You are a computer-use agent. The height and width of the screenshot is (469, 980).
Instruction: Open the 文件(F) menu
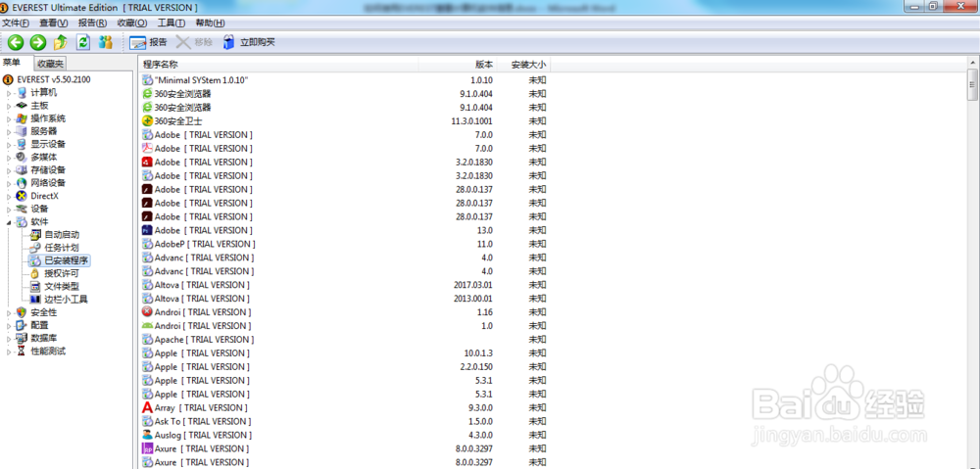16,23
